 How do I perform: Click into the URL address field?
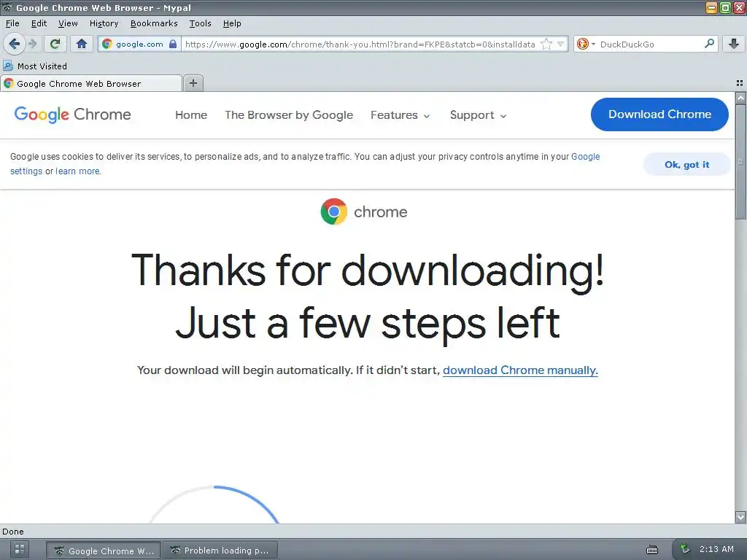[x=360, y=44]
